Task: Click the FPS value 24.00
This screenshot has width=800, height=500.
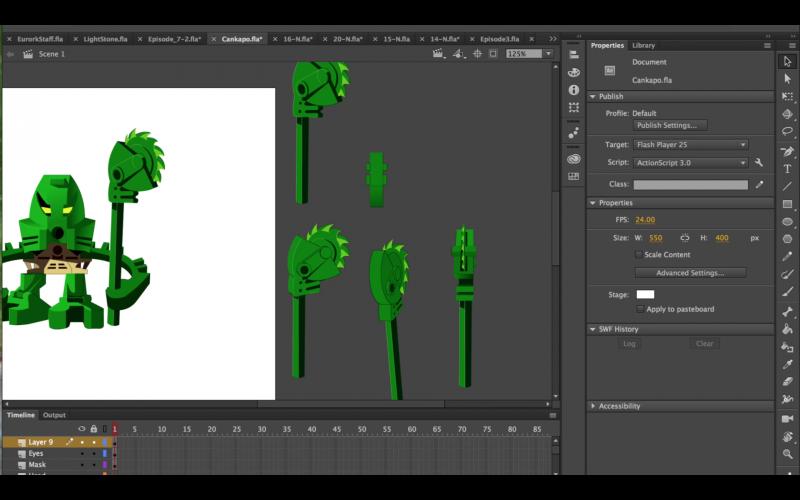Action: [645, 220]
